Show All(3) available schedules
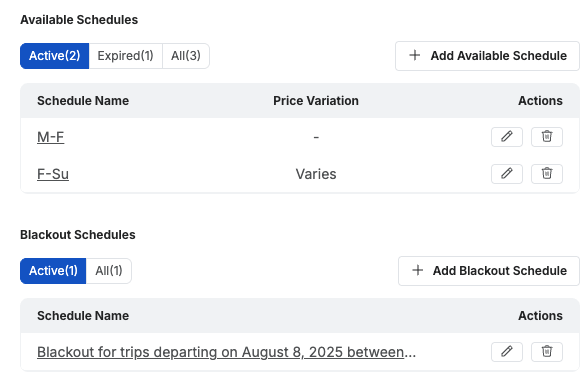 pyautogui.click(x=186, y=56)
